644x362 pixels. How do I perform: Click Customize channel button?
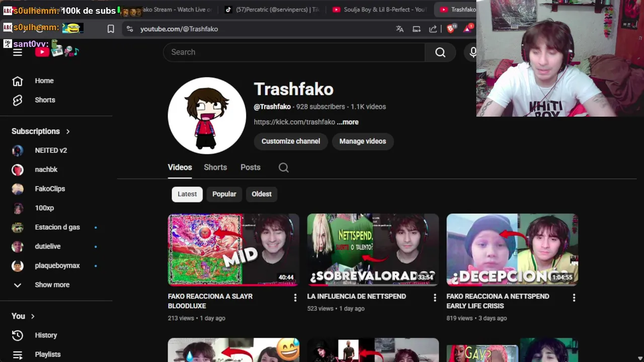[291, 141]
